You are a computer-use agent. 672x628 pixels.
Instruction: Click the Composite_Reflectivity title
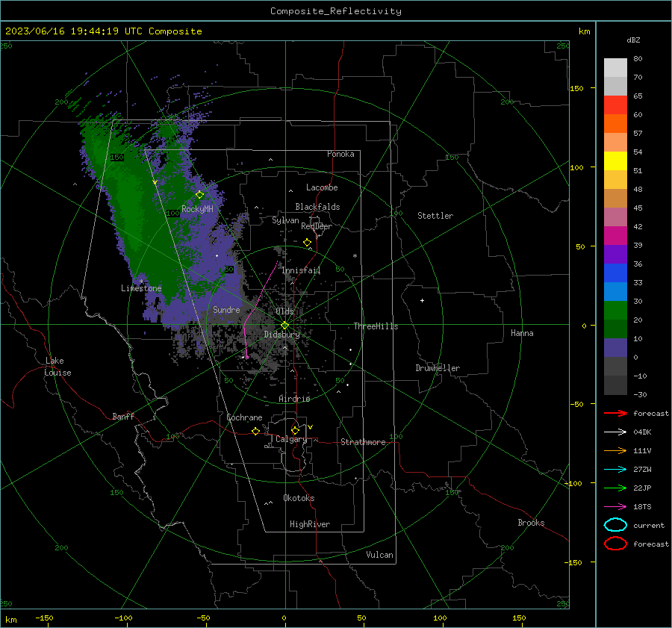(x=336, y=11)
